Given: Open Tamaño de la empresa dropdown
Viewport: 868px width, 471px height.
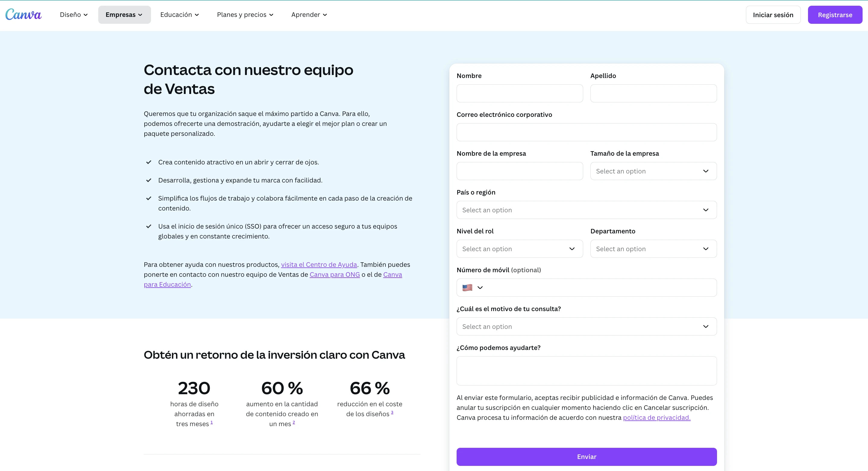Looking at the screenshot, I should (653, 171).
